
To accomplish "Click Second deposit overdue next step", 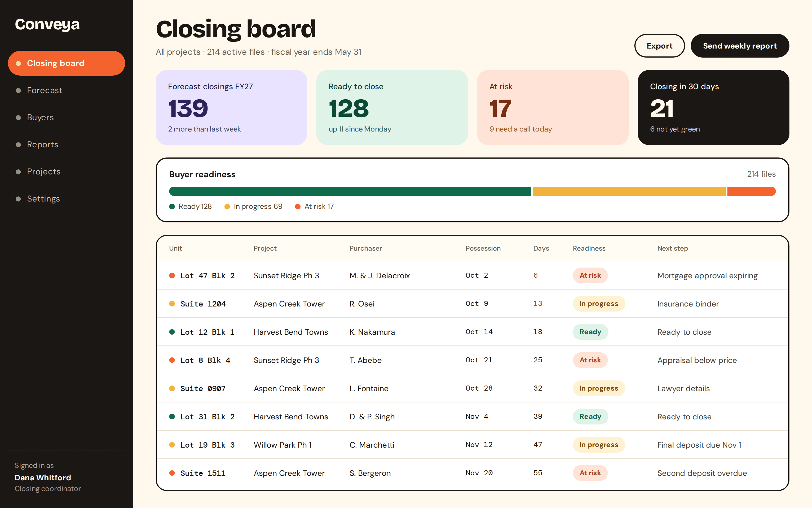I will click(x=702, y=473).
